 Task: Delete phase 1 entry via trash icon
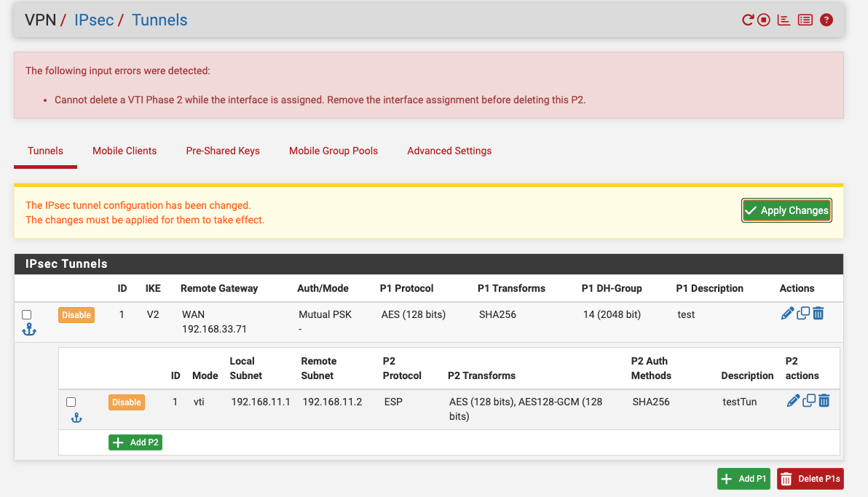[818, 313]
